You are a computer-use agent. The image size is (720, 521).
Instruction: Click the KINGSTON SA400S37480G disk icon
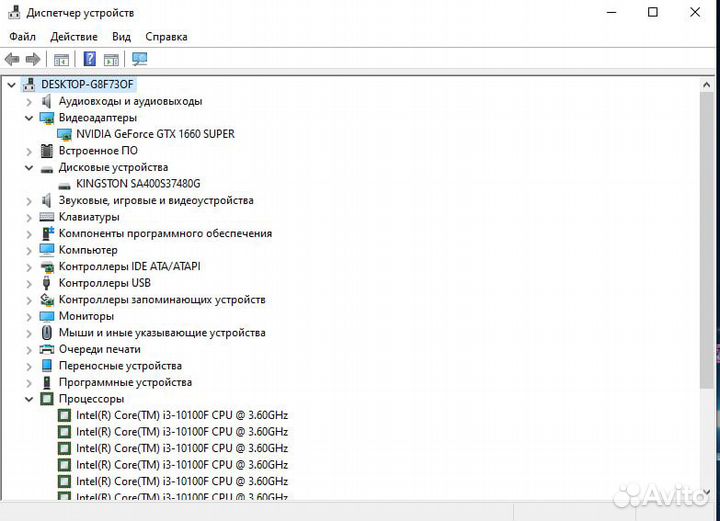64,184
